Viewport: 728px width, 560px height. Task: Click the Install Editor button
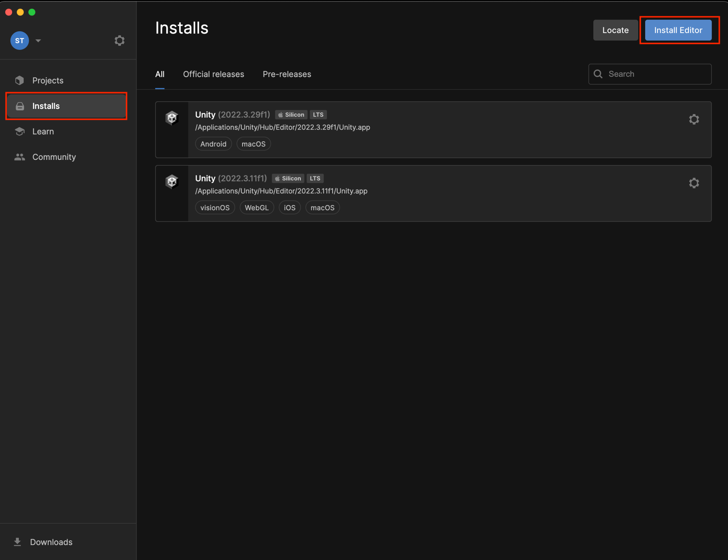678,30
